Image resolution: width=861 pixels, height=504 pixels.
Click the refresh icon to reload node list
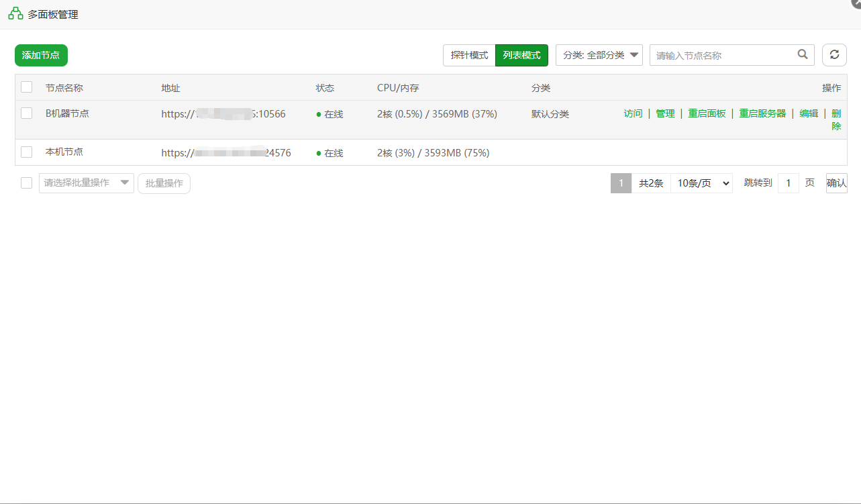click(834, 54)
